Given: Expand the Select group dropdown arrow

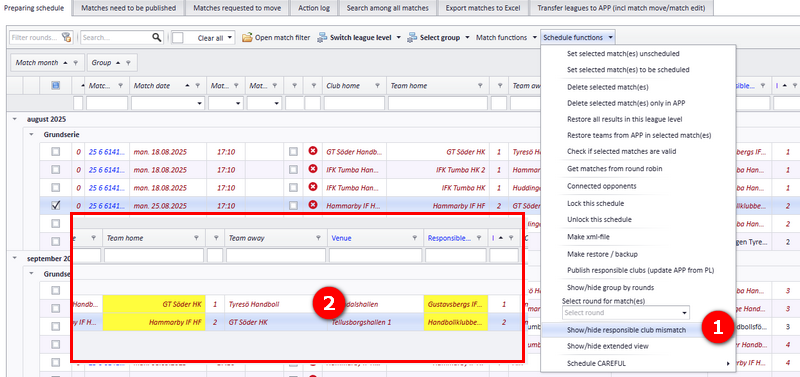Looking at the screenshot, I should coord(467,38).
